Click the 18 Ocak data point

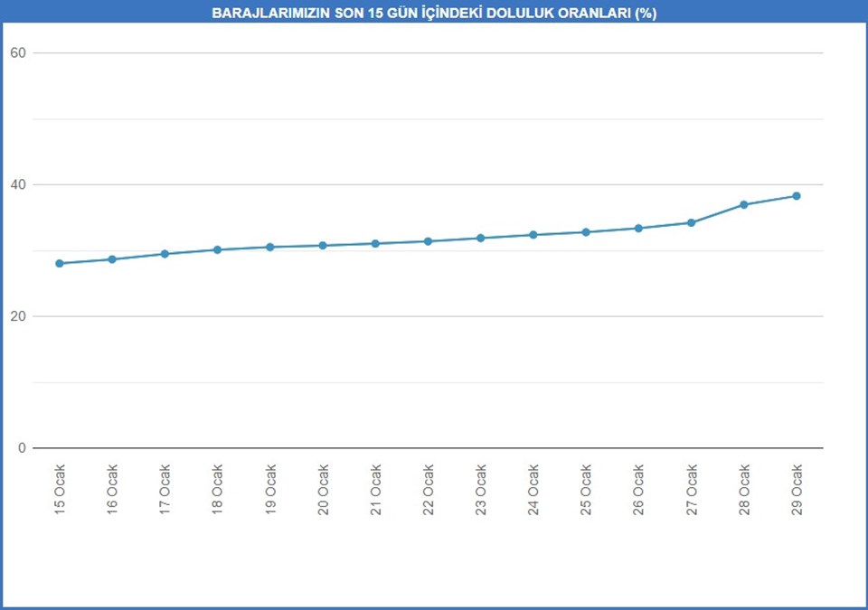coord(217,249)
